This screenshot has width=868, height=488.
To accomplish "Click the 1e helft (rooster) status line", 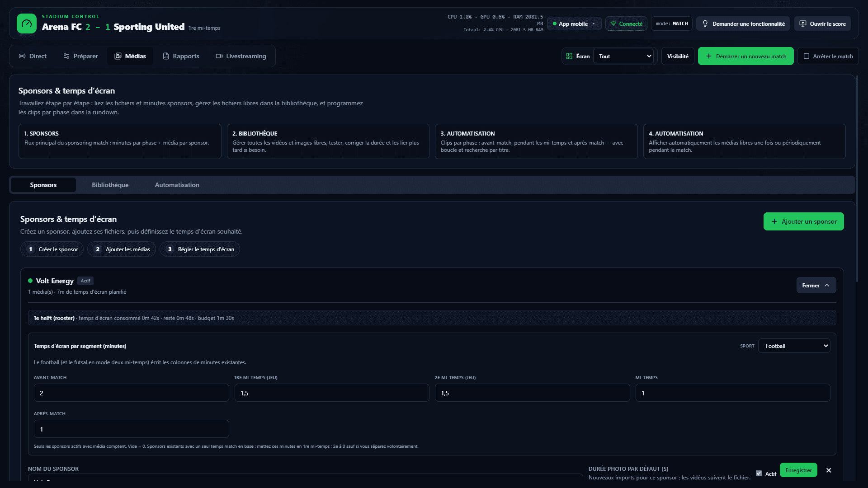I will click(432, 318).
